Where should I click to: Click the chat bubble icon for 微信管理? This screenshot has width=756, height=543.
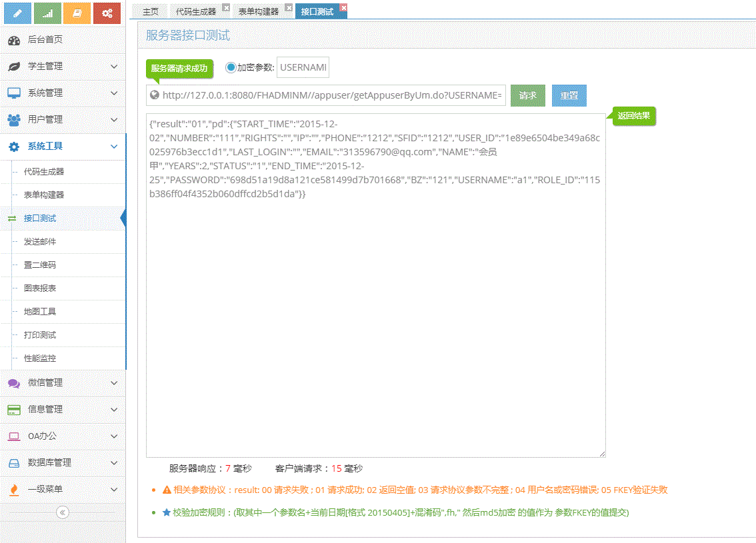pyautogui.click(x=14, y=383)
